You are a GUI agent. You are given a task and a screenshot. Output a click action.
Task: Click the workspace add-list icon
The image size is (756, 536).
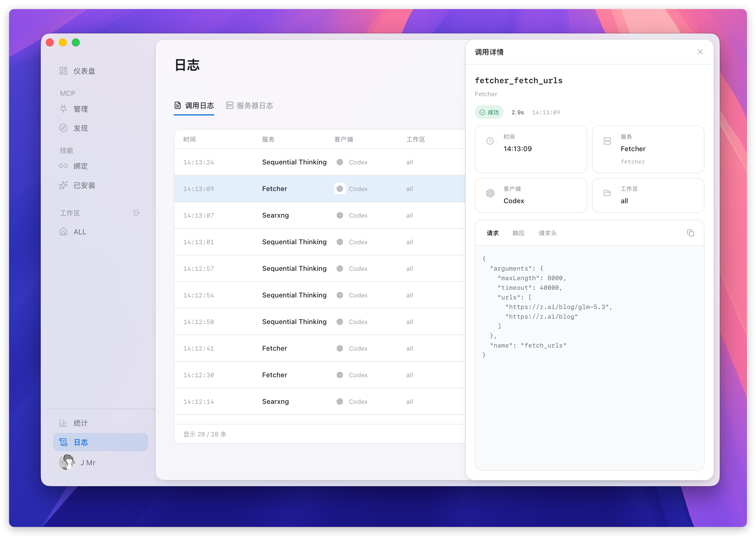136,213
